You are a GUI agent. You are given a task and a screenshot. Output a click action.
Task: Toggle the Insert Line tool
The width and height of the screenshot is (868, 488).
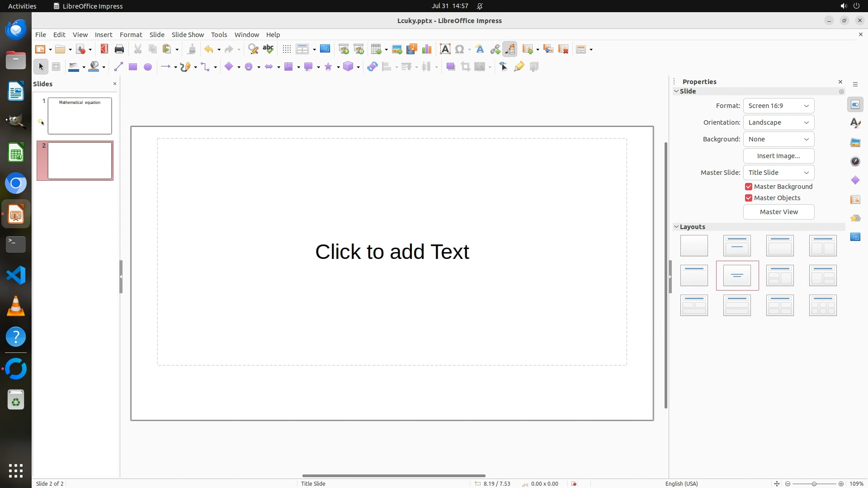click(118, 67)
